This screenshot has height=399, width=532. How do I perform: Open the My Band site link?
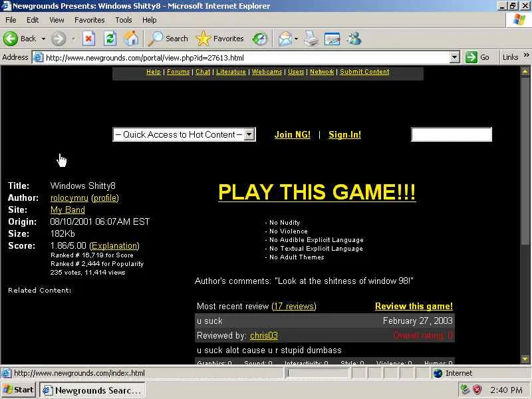click(68, 209)
